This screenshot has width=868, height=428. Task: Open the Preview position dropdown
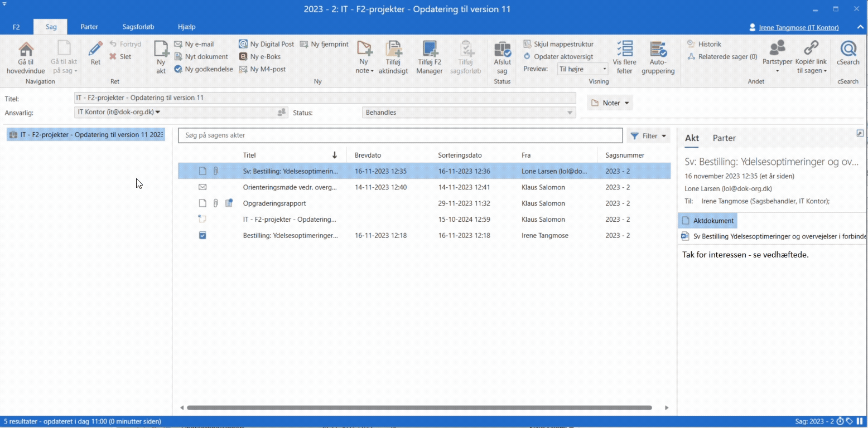582,69
